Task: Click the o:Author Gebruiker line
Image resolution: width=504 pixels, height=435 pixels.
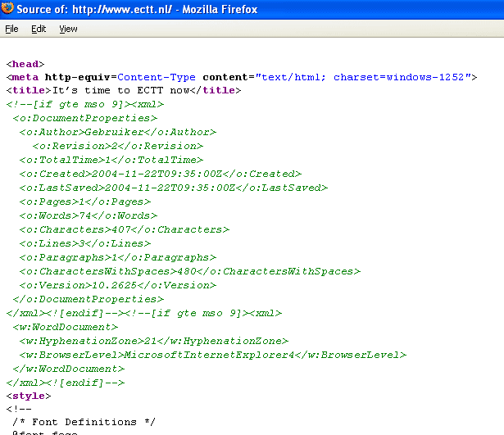Action: tap(118, 132)
